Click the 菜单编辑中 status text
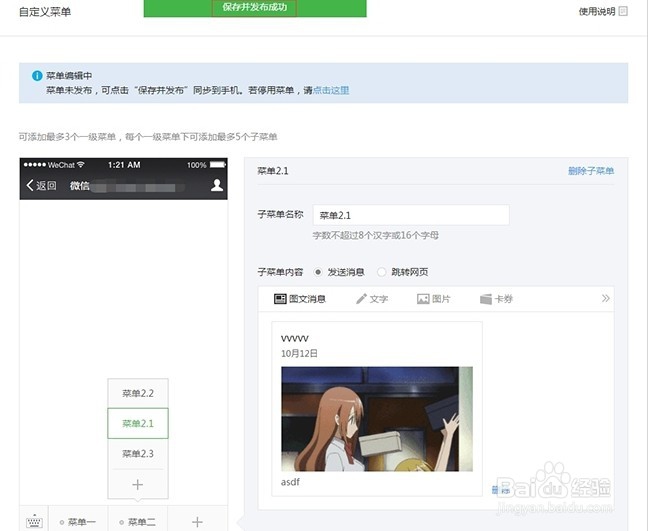Image resolution: width=648 pixels, height=531 pixels. (69, 76)
